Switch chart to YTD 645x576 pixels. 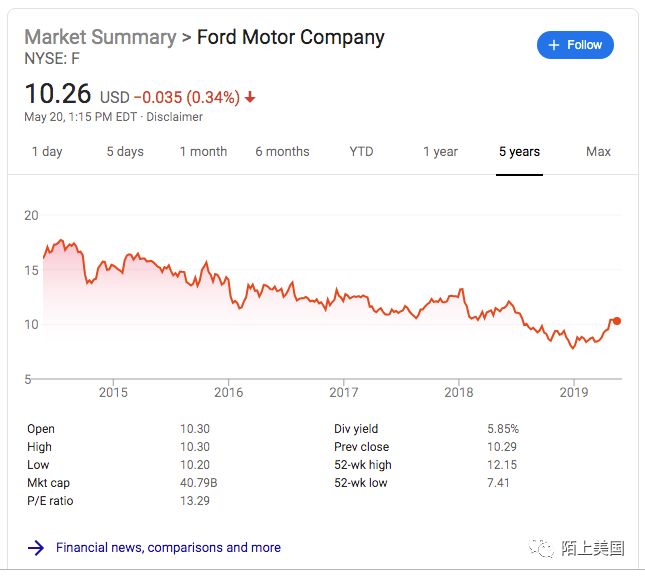tap(361, 152)
